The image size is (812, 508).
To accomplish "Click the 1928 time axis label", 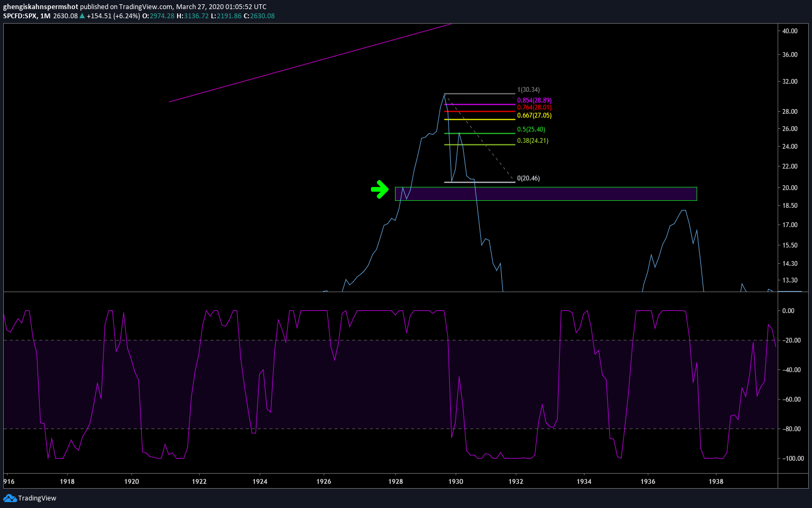I will click(396, 482).
